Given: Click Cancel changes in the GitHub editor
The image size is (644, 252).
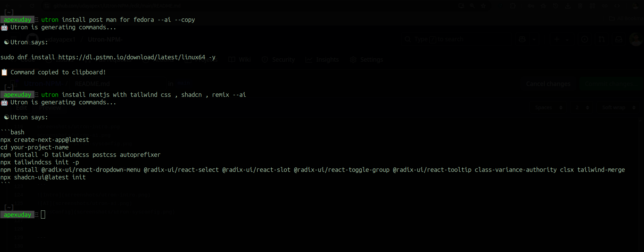Looking at the screenshot, I should click(548, 84).
